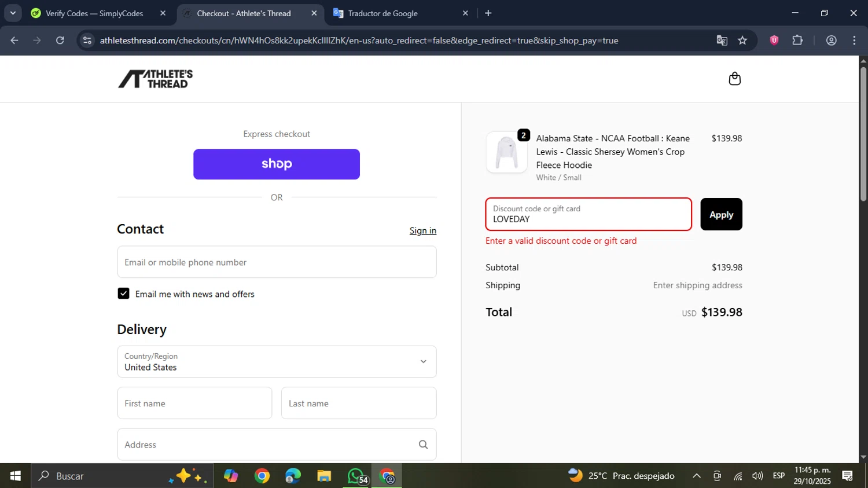Screen dimensions: 868x488
Task: Click the browser forward arrow
Action: (37, 41)
